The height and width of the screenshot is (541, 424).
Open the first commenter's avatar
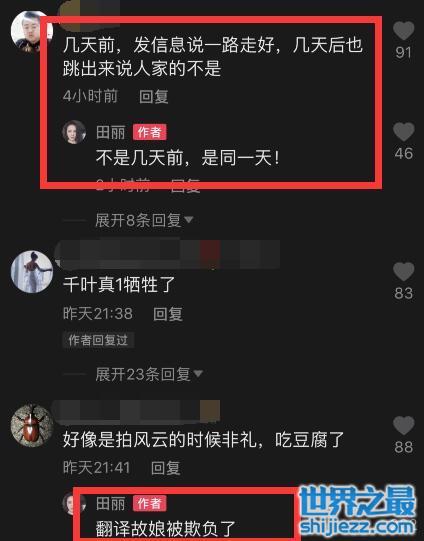pyautogui.click(x=31, y=32)
